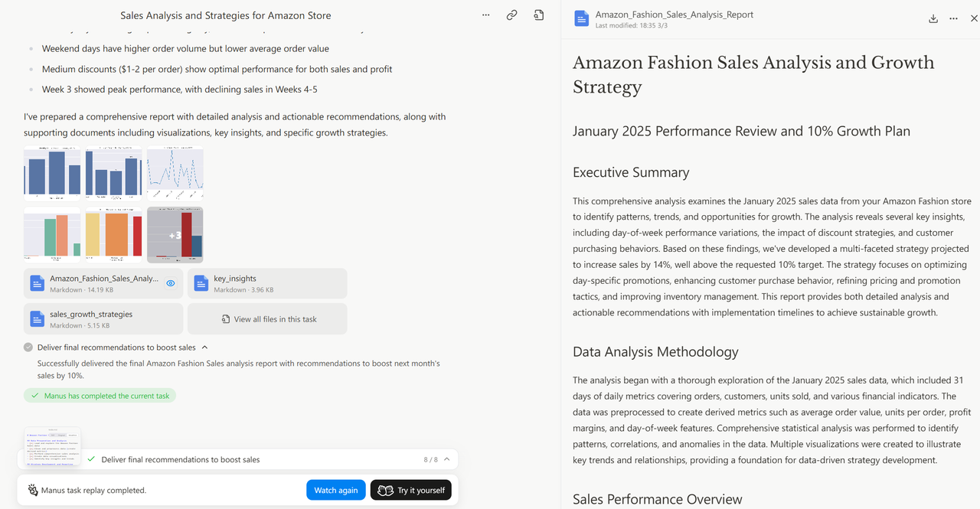Click the 'Week 3 showed peak performance' bullet

[x=180, y=90]
